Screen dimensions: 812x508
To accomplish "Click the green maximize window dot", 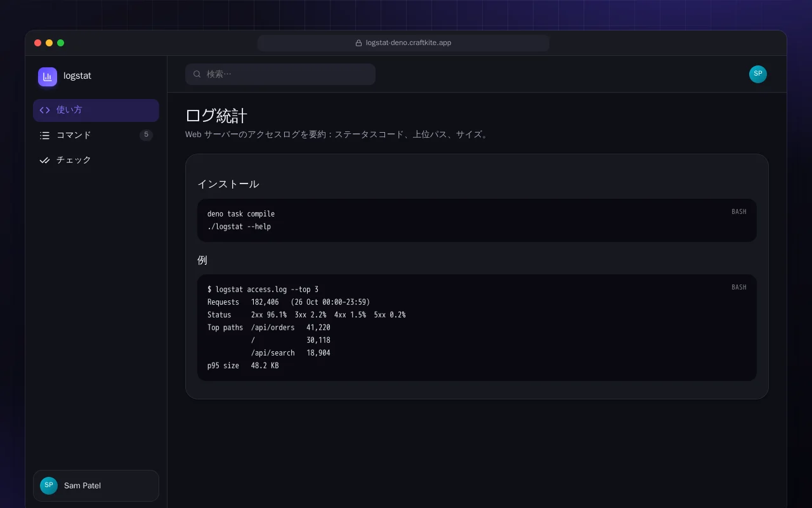I will pos(61,43).
